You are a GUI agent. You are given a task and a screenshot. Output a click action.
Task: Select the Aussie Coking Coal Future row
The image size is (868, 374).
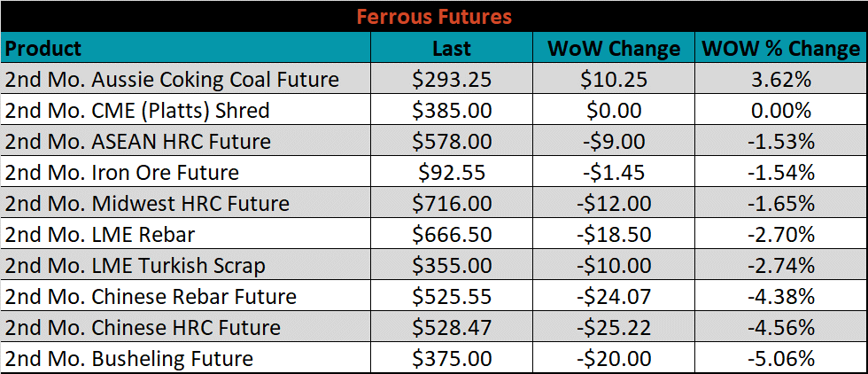tap(434, 79)
